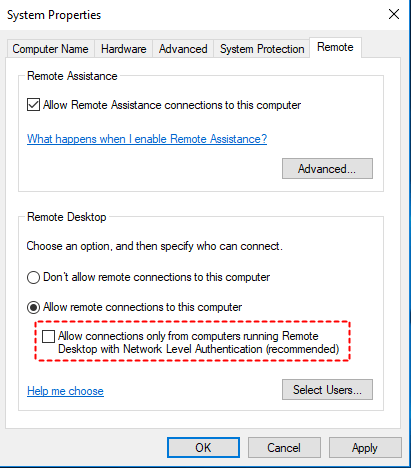The height and width of the screenshot is (468, 411).
Task: Apply the remote settings changes
Action: point(365,448)
